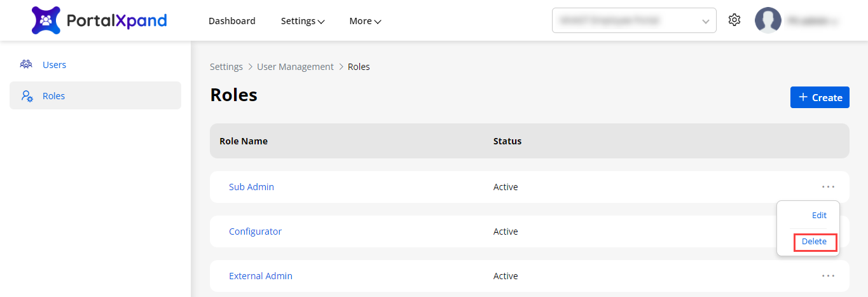This screenshot has height=297, width=868.
Task: Open the portal selector combo box
Action: click(633, 20)
